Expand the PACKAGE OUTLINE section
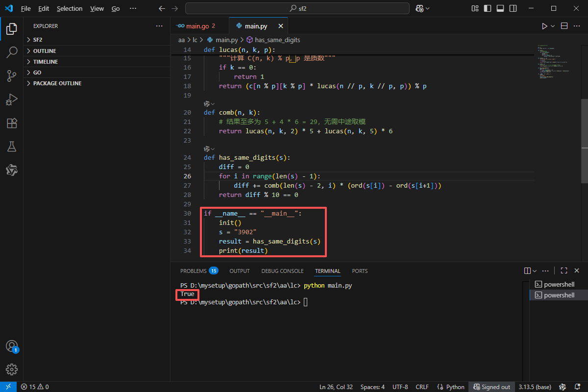 point(97,83)
